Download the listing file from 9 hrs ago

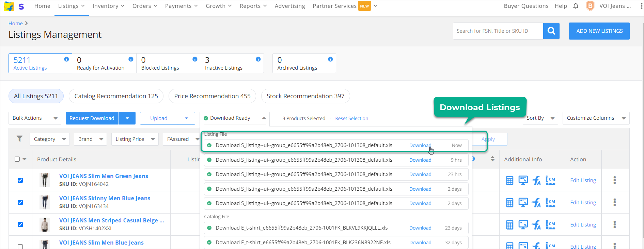coord(420,160)
